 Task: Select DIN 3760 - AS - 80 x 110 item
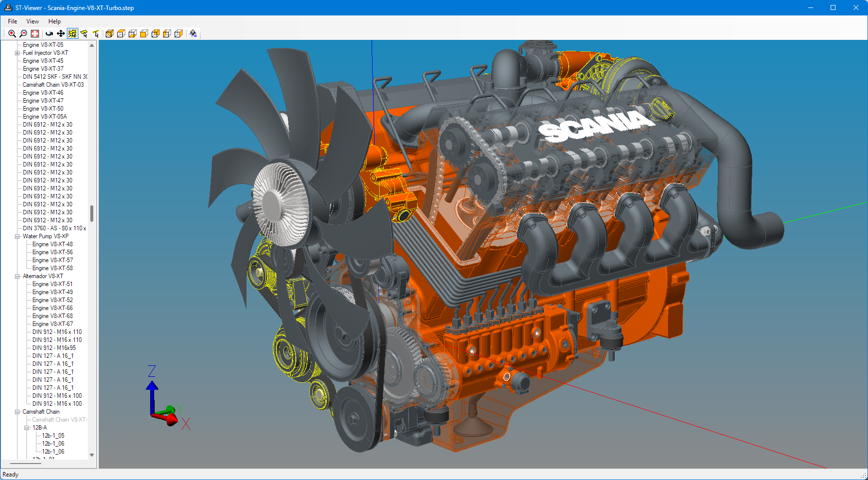coord(54,228)
